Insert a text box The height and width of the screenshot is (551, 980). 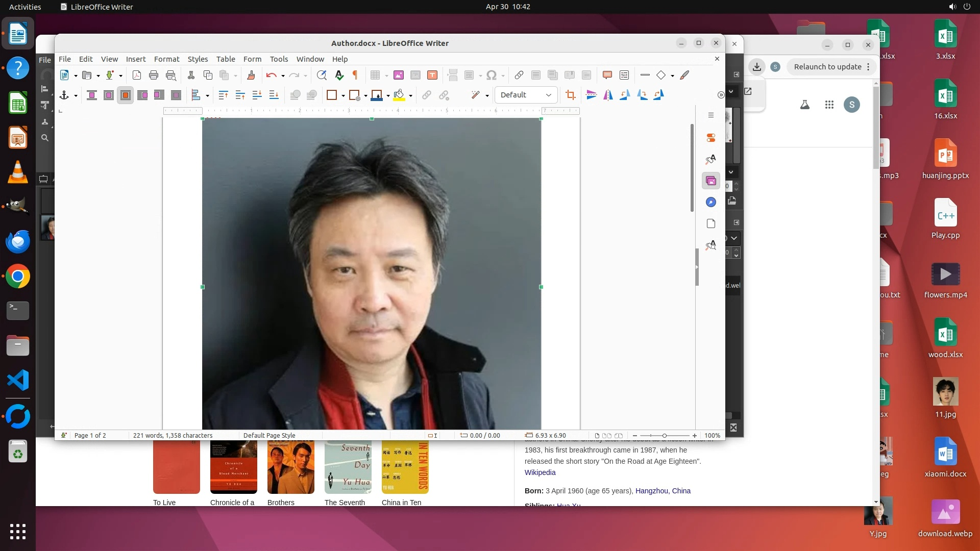[x=432, y=76]
